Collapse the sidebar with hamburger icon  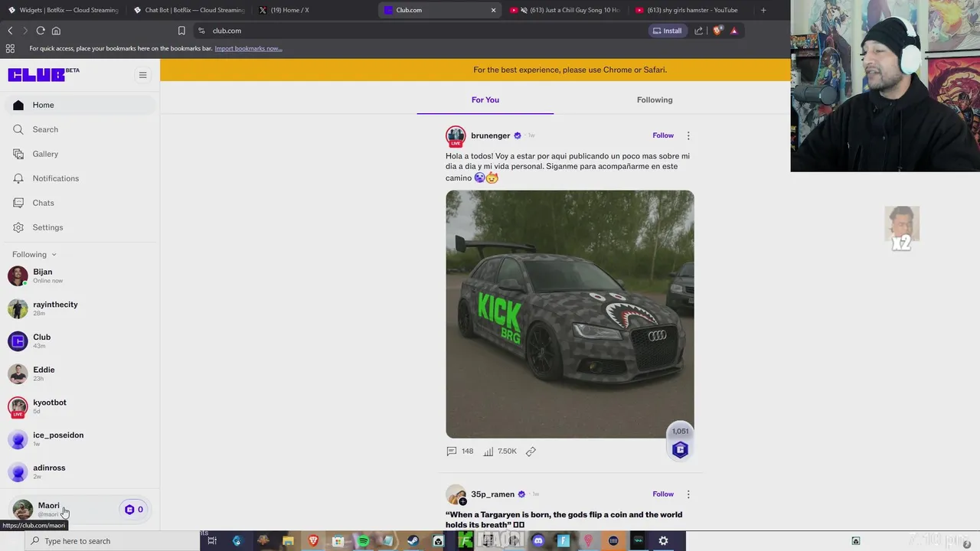click(x=142, y=75)
